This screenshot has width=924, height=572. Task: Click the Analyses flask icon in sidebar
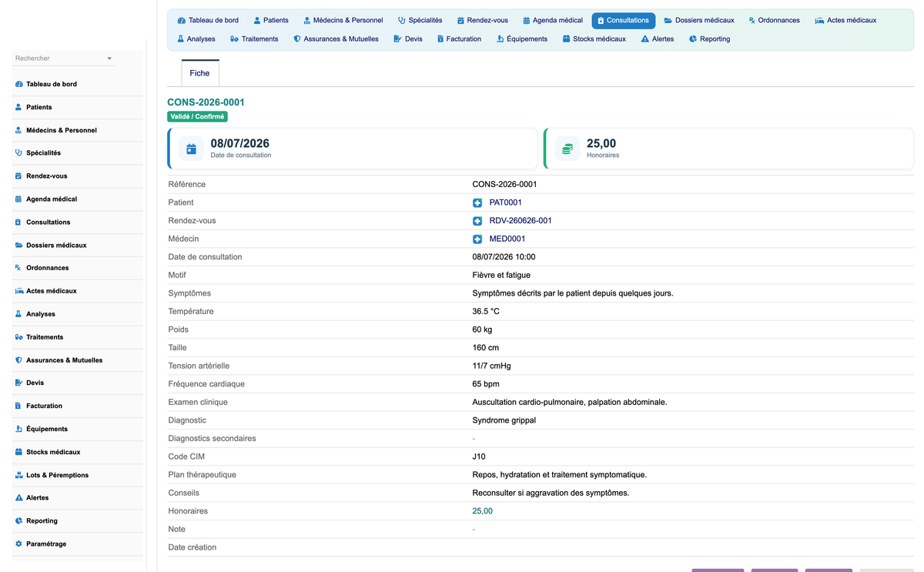tap(18, 314)
